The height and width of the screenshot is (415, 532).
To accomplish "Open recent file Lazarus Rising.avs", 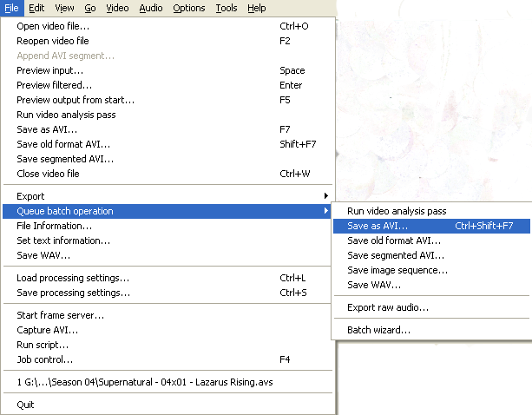I will (x=167, y=382).
